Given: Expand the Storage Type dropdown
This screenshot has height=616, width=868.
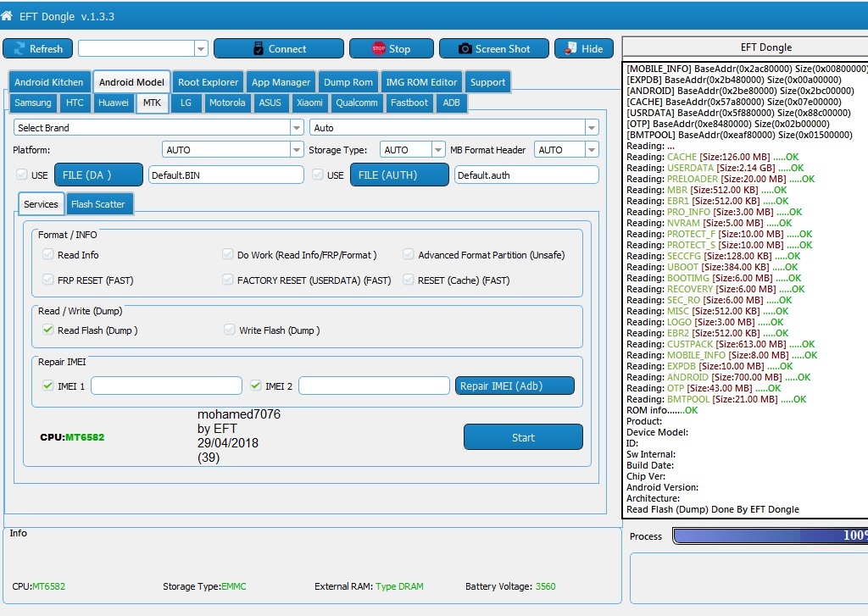Looking at the screenshot, I should pos(438,150).
